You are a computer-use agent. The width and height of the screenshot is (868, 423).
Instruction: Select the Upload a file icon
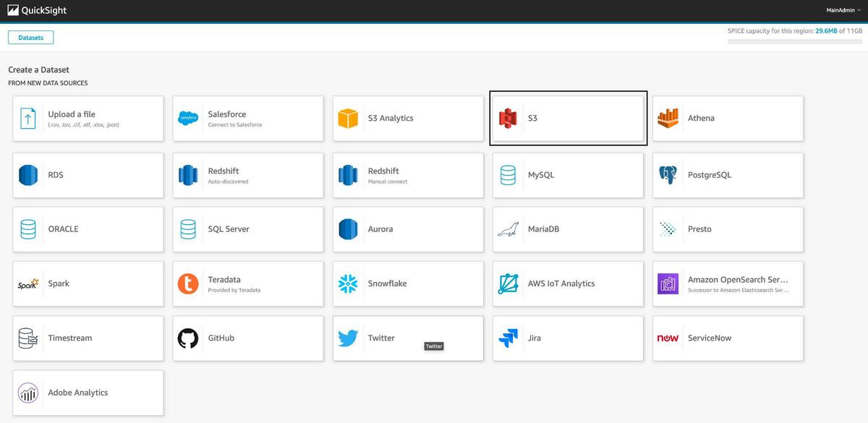click(27, 119)
